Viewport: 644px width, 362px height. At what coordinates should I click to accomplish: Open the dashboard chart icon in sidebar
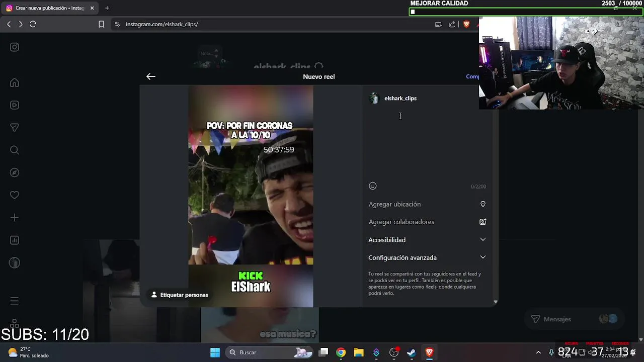[x=15, y=240]
